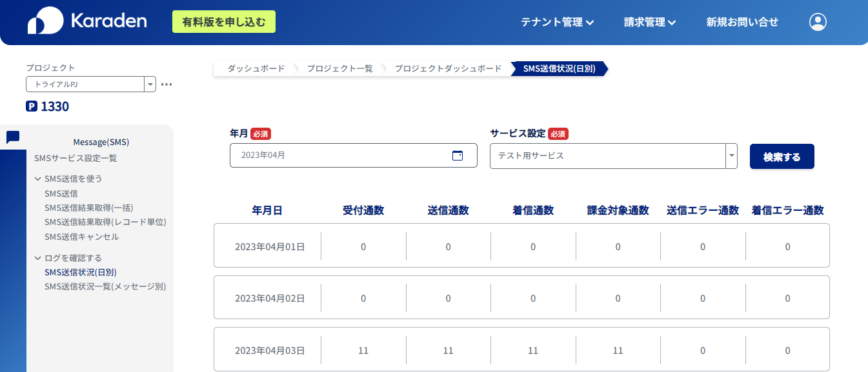
Task: Click the 有料版を申し込む button
Action: pos(224,22)
